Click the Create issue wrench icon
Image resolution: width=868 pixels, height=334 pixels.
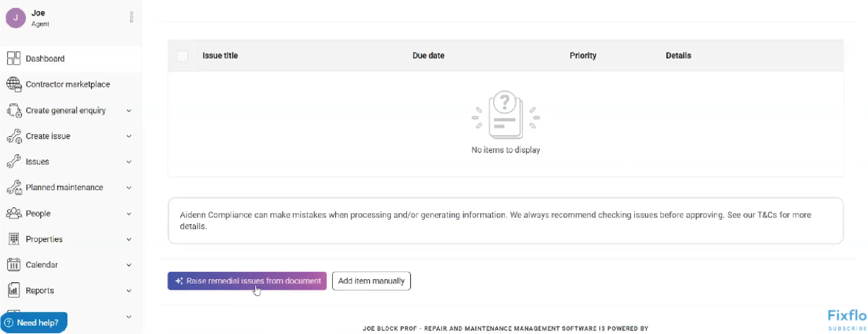click(14, 136)
